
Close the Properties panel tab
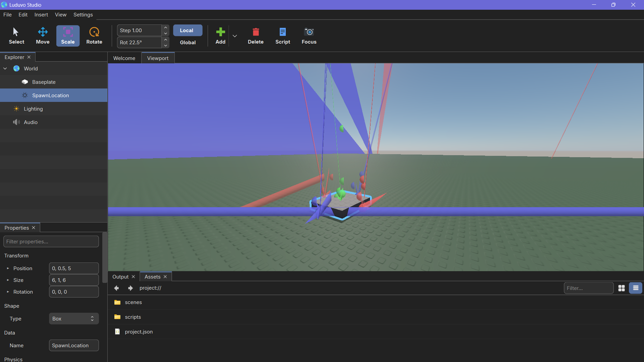(34, 228)
